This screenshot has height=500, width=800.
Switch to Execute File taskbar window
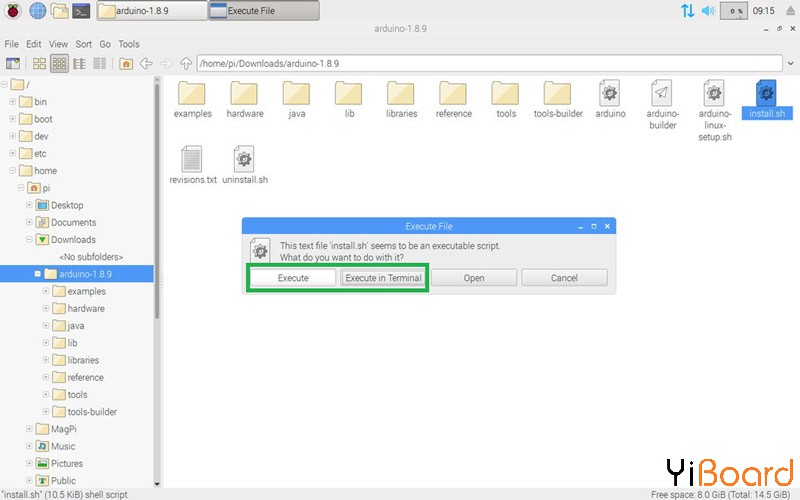tap(264, 11)
